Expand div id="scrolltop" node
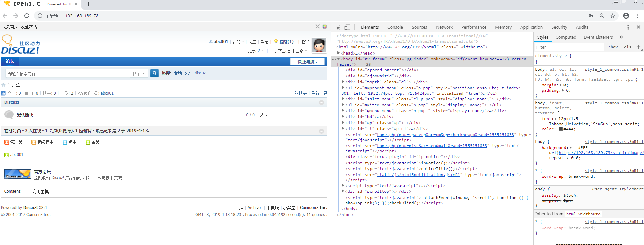 343,191
